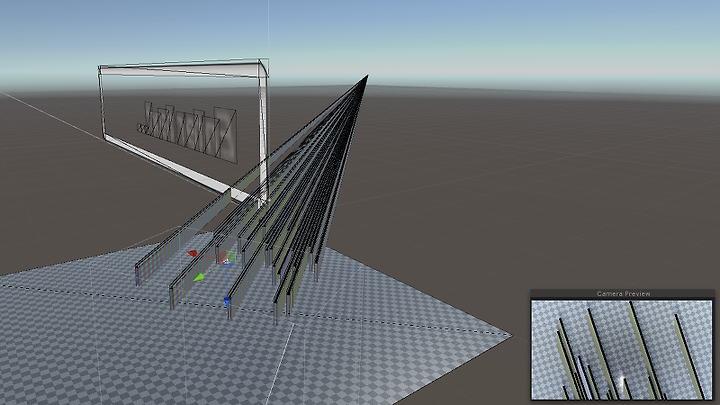Viewport: 720px width, 405px height.
Task: Select the red X-axis move arrow
Action: tap(192, 253)
